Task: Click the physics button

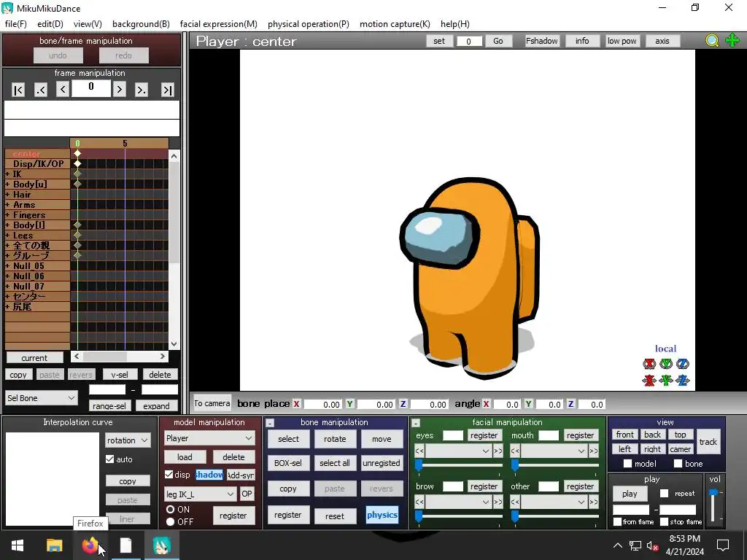Action: point(382,515)
